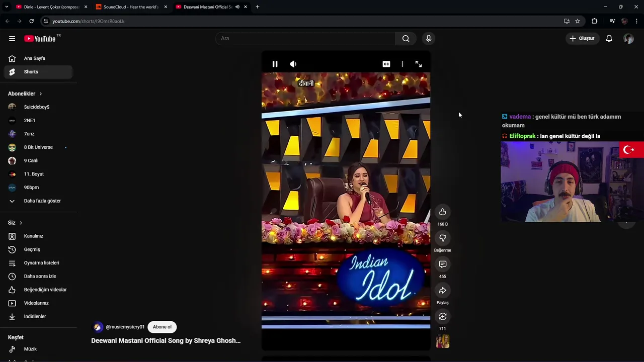
Task: Open Chrome's three-dot menu
Action: pyautogui.click(x=637, y=21)
